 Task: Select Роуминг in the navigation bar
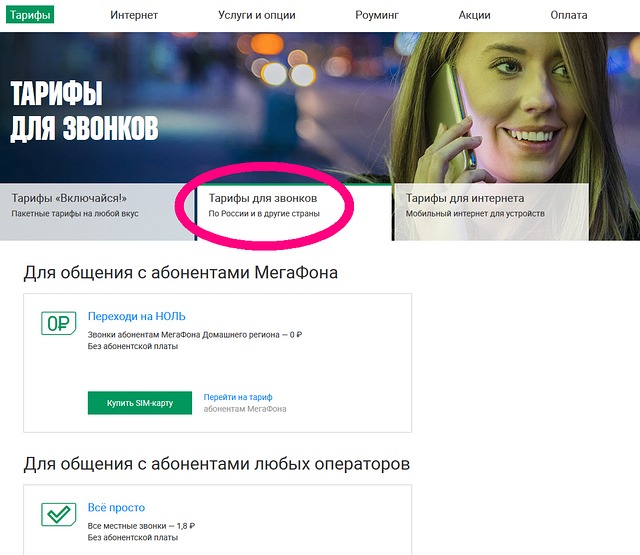pyautogui.click(x=377, y=15)
